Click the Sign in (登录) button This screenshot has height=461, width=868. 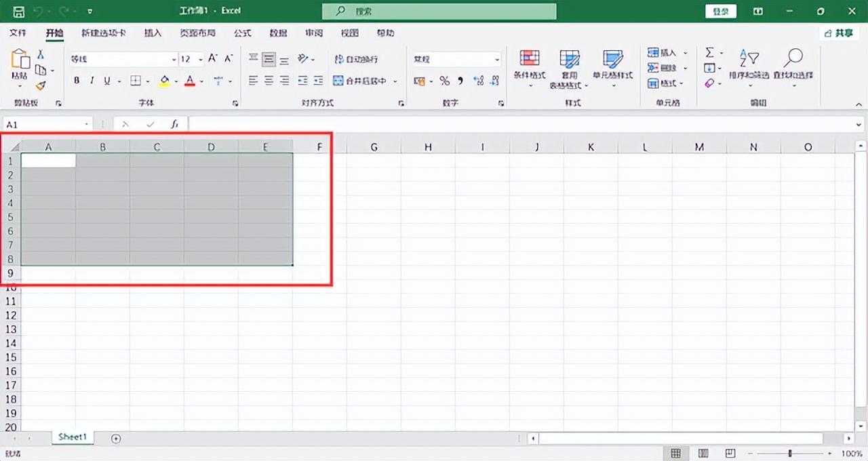(x=721, y=12)
